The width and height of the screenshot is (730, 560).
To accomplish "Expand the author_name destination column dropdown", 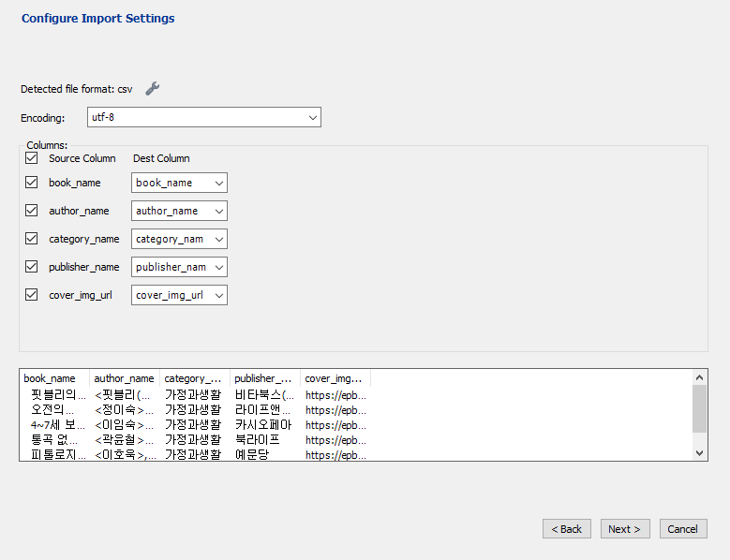I will (x=180, y=211).
